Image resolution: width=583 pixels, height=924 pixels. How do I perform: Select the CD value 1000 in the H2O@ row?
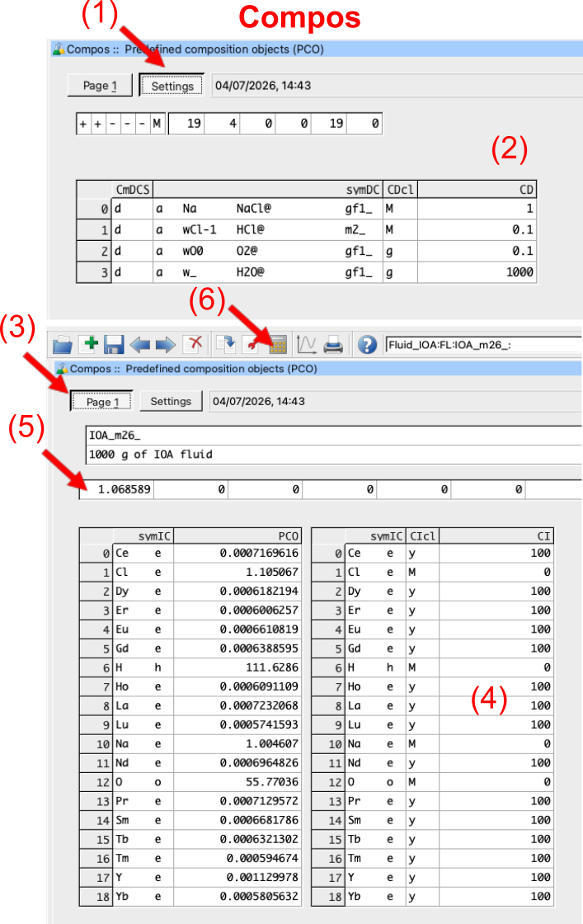(477, 272)
